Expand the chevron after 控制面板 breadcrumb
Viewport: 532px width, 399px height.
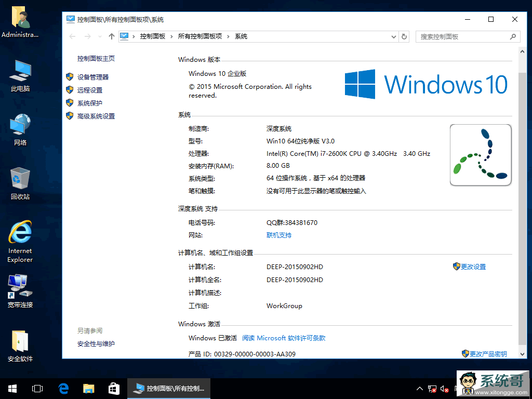point(171,36)
